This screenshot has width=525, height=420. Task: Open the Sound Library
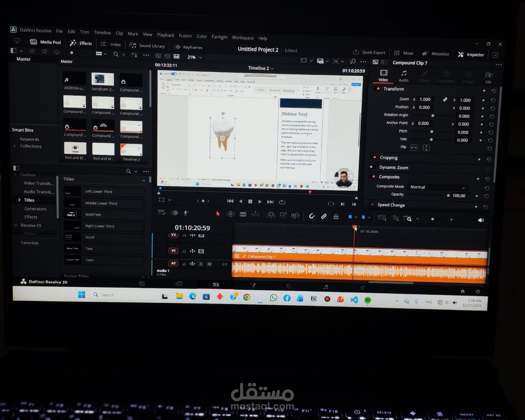coord(147,46)
